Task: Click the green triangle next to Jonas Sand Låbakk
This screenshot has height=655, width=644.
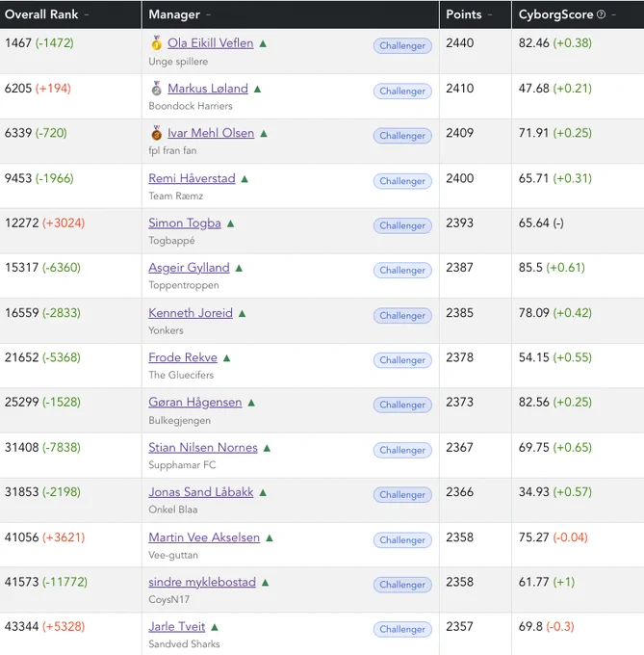Action: 263,492
